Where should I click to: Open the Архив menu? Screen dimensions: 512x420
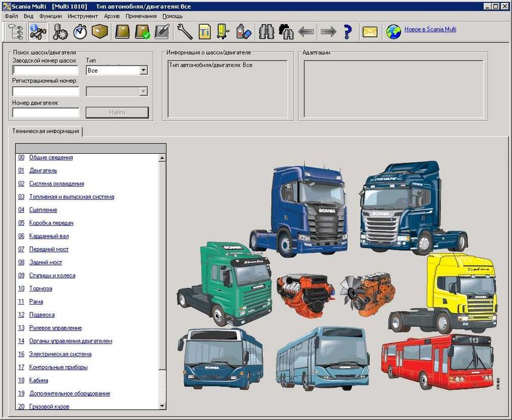point(112,16)
